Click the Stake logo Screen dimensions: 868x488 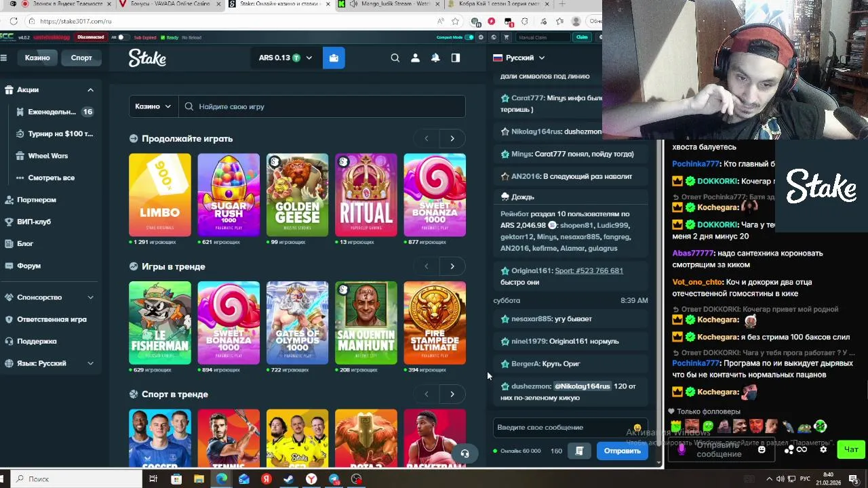coord(147,58)
